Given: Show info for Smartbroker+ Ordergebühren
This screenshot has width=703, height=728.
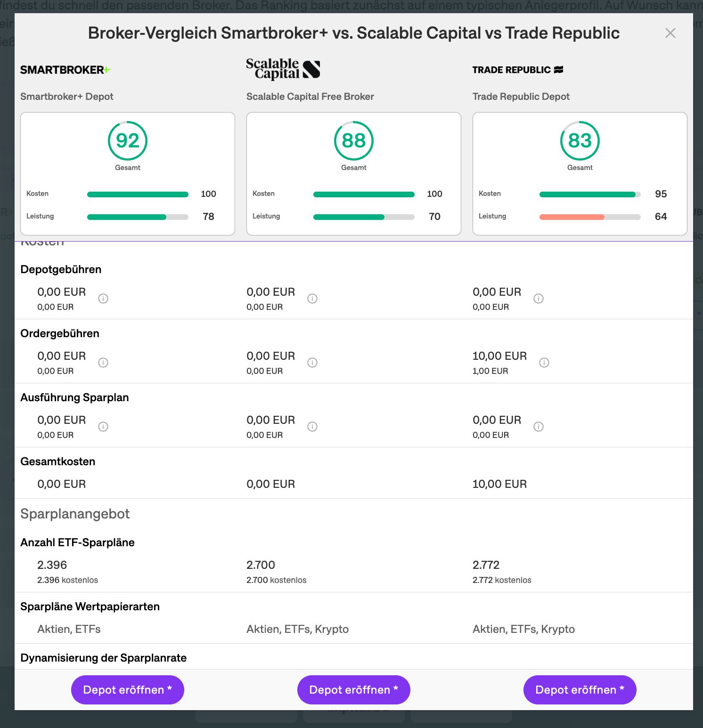Looking at the screenshot, I should click(x=103, y=363).
